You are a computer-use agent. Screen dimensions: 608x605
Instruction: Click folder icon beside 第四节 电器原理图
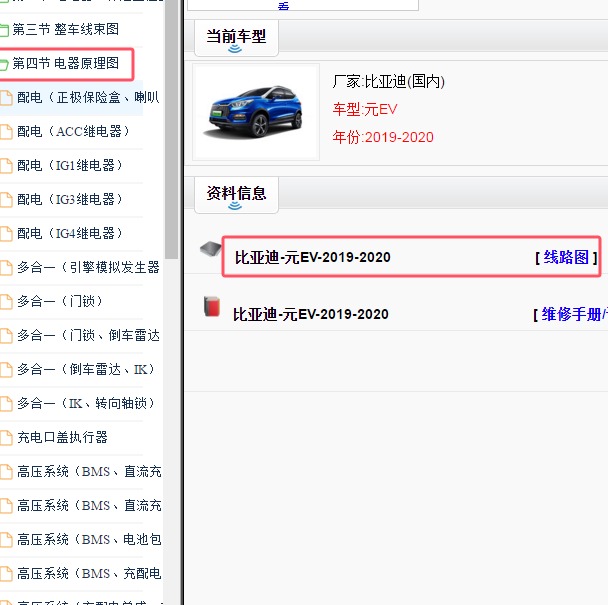[x=4, y=64]
